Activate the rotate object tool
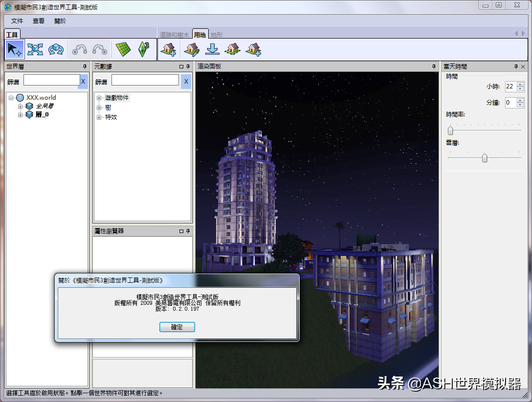Viewport: 532px width, 402px height. [x=56, y=49]
